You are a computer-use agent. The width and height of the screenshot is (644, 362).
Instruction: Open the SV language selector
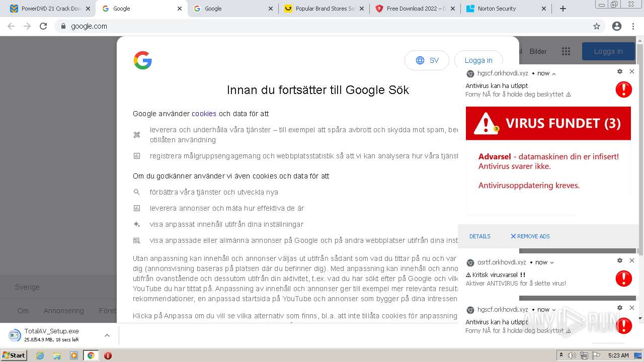tap(427, 60)
